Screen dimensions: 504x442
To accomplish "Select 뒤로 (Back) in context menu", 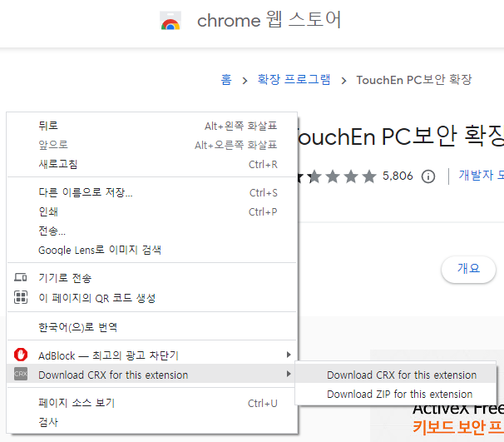I will (151, 126).
